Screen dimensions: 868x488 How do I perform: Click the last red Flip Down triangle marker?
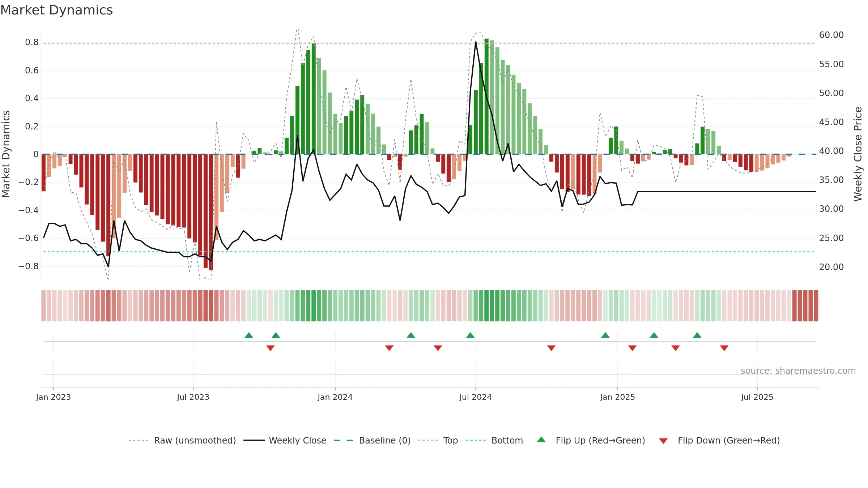(x=724, y=348)
